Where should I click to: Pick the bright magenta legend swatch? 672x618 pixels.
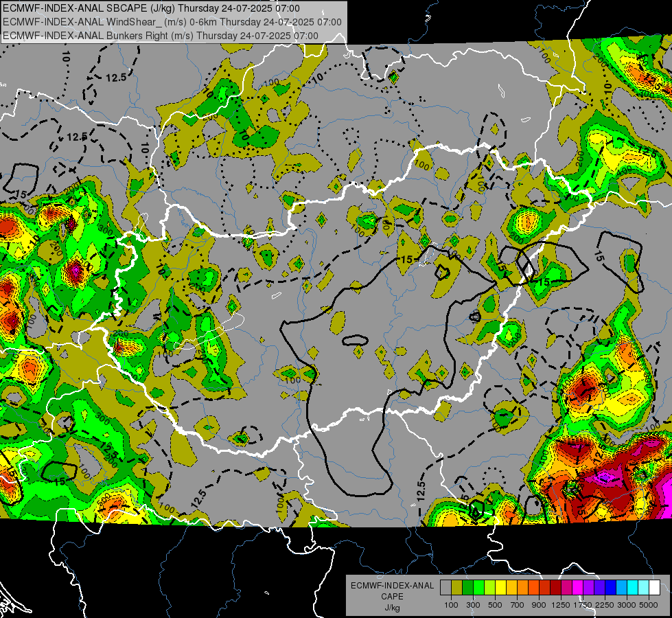(x=577, y=588)
